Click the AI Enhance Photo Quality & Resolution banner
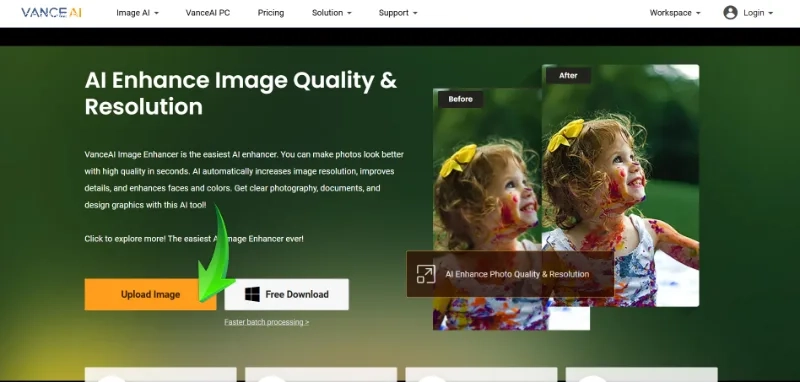 coord(510,274)
